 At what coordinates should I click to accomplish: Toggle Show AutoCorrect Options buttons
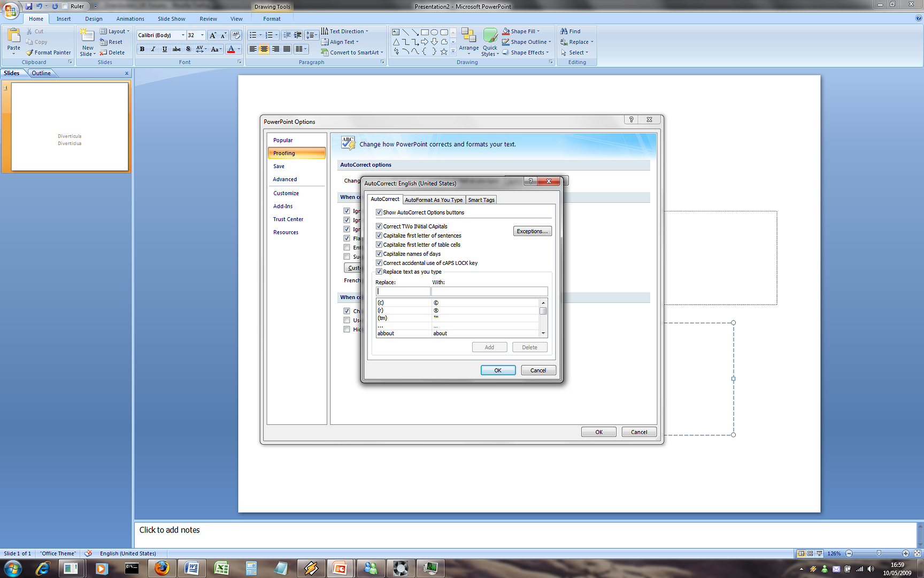[379, 212]
